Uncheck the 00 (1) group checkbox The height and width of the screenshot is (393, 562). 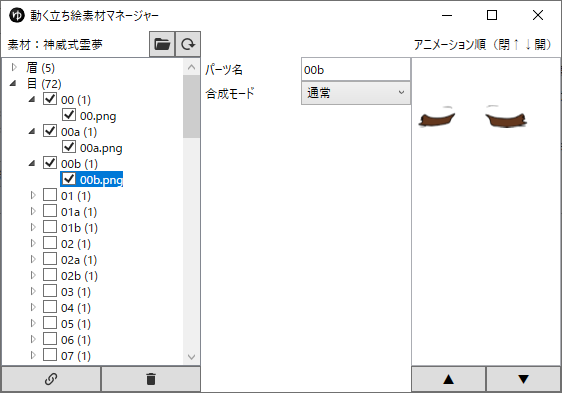click(x=50, y=99)
